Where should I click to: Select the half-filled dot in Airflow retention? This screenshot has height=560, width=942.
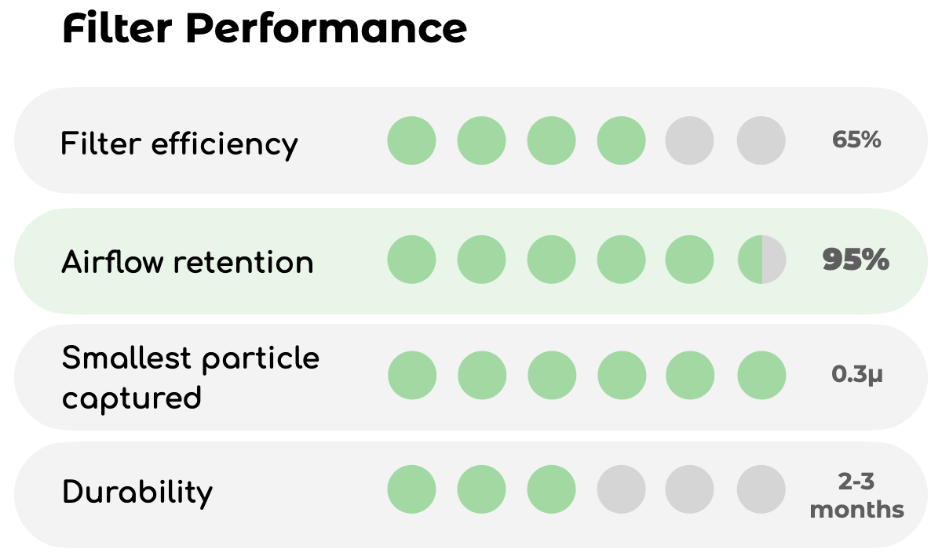point(761,259)
